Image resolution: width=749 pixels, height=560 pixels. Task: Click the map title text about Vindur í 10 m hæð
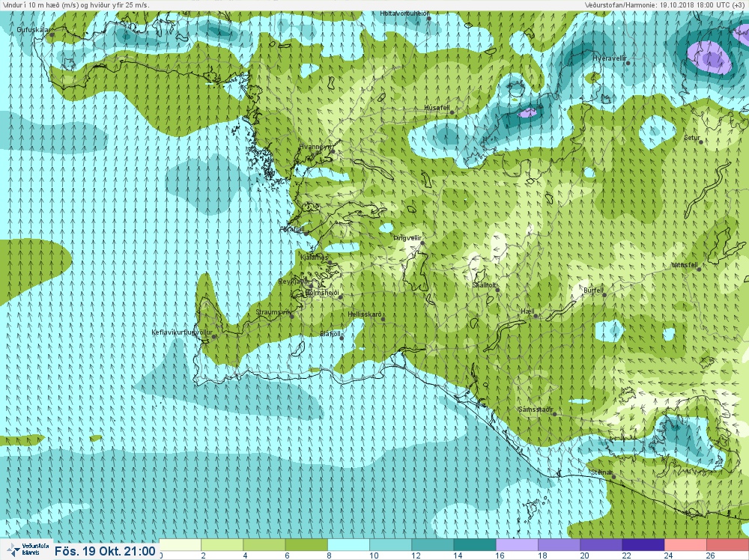click(76, 4)
